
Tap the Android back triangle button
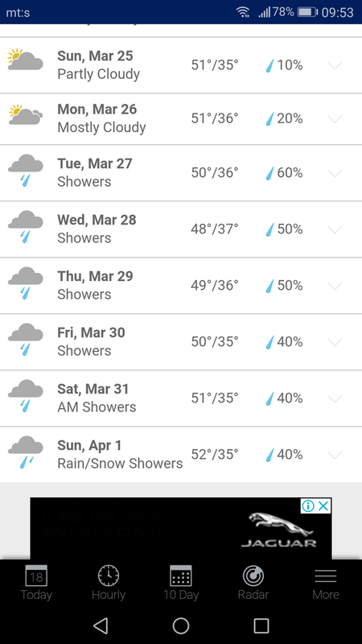point(101,625)
